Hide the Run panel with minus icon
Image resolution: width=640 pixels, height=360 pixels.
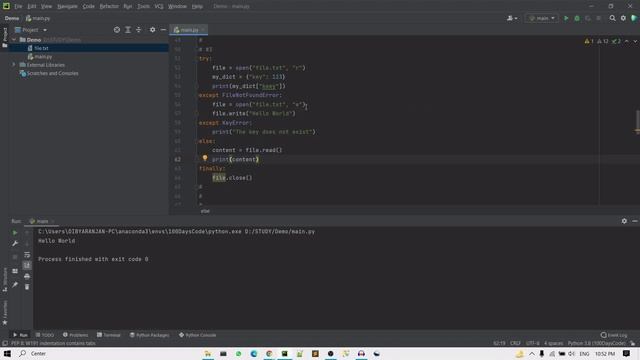[x=635, y=221]
